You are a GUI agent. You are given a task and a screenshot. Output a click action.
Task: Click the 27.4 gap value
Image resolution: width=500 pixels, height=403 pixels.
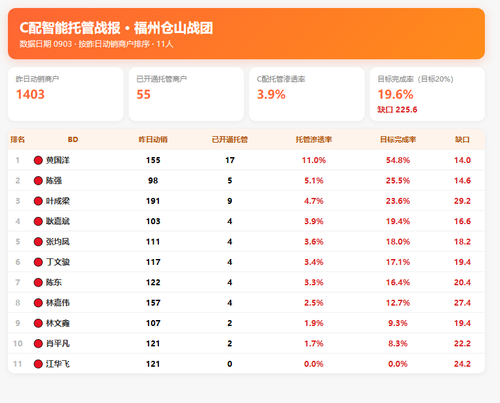point(462,303)
